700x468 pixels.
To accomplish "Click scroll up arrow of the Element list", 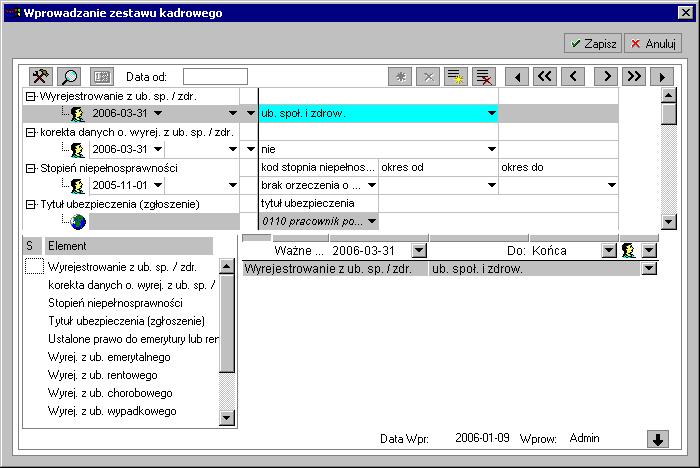I will pyautogui.click(x=227, y=267).
